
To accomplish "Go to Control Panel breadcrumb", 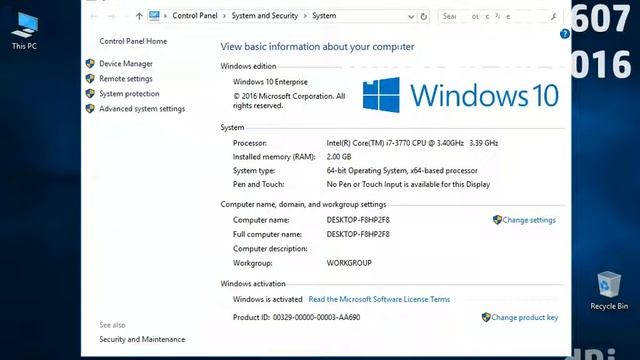I will pos(195,16).
